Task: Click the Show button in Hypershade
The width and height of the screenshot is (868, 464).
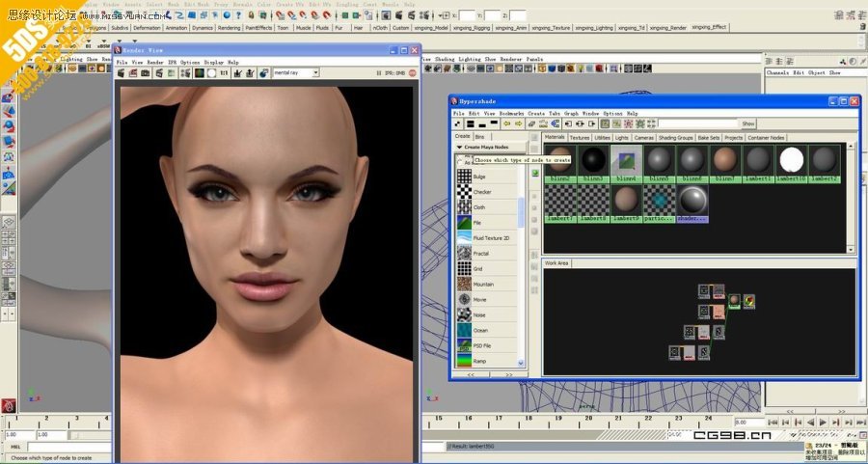Action: coord(748,123)
